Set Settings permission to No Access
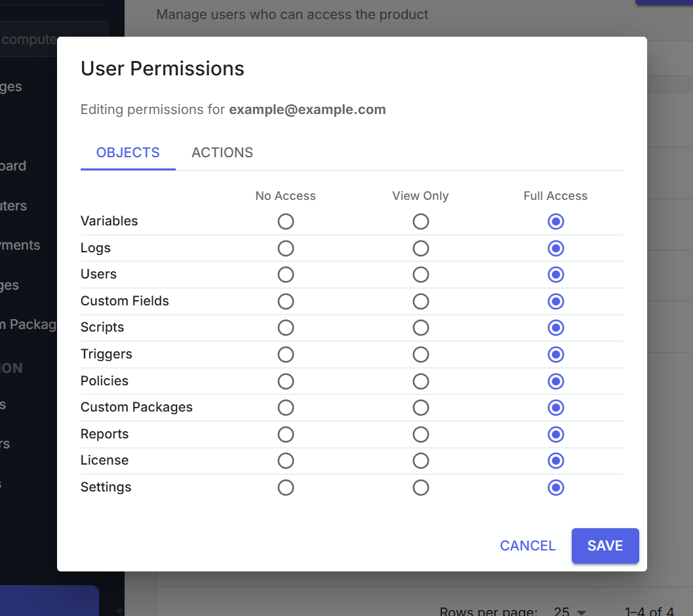Image resolution: width=693 pixels, height=616 pixels. pyautogui.click(x=286, y=487)
